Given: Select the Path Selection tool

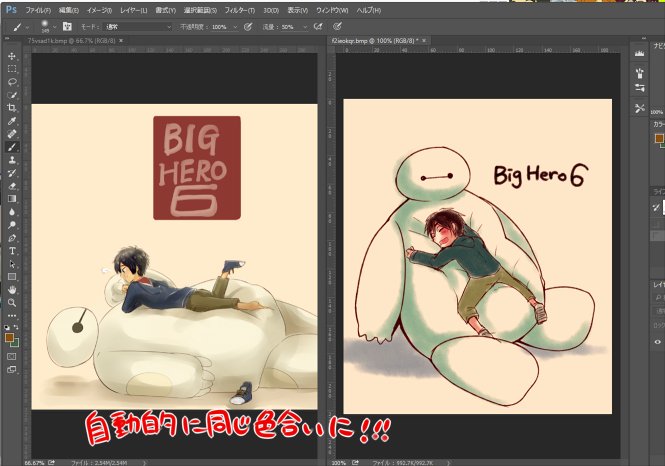Looking at the screenshot, I should (12, 264).
